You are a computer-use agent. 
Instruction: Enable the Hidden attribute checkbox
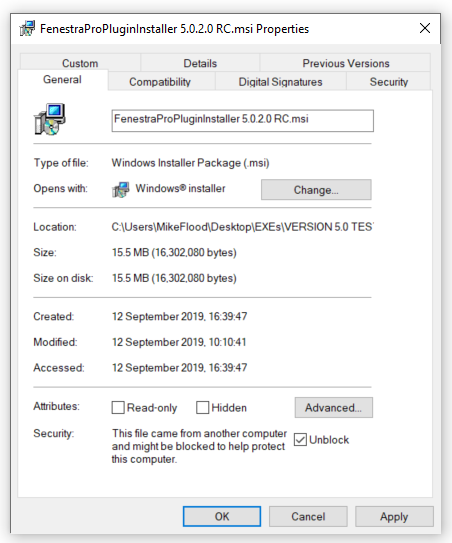coord(203,408)
